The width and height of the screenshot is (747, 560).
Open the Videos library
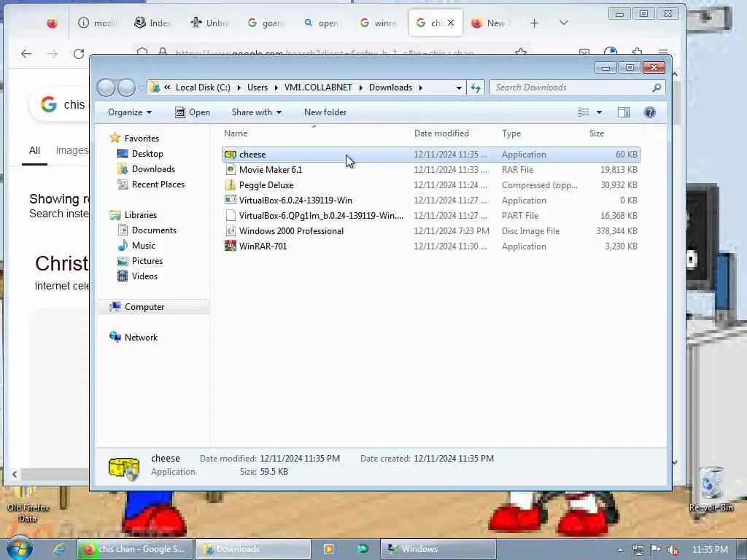(144, 276)
